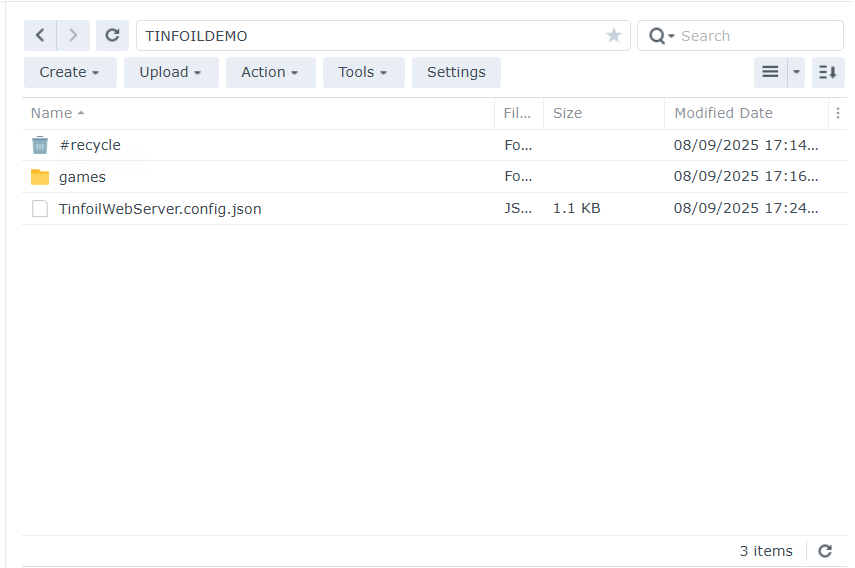
Task: Click the forward navigation arrow
Action: pyautogui.click(x=73, y=36)
